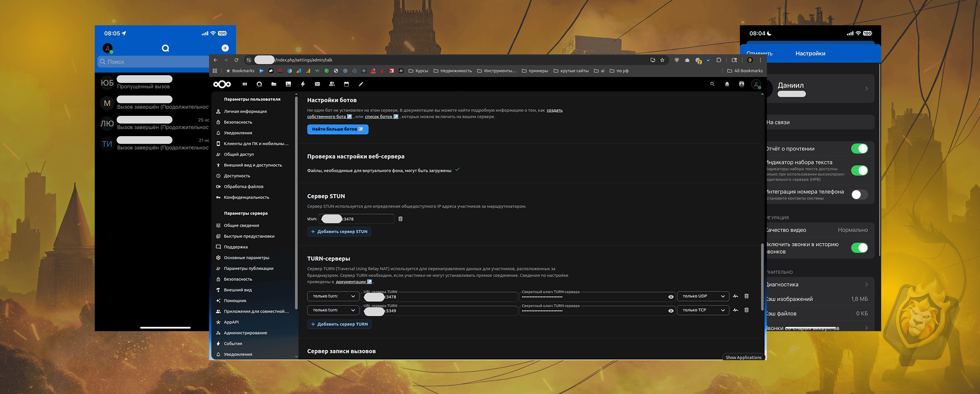Tap the 'Поиск' search field on left phone
The image size is (980, 394).
click(x=154, y=62)
